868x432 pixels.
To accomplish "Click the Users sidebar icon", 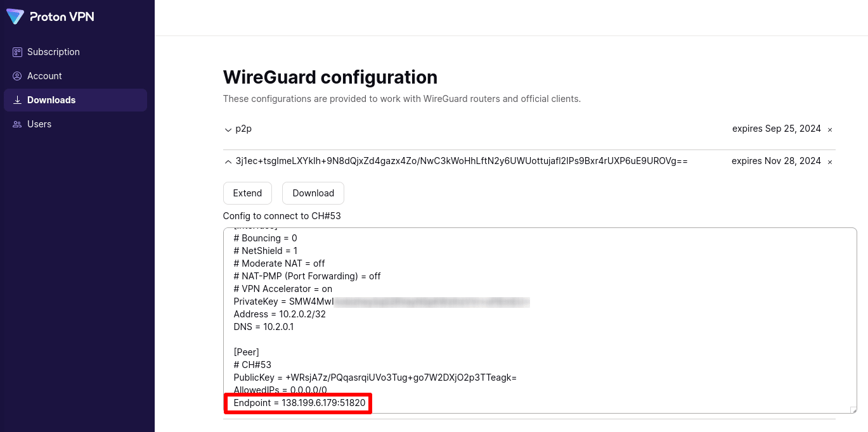I will (x=17, y=124).
